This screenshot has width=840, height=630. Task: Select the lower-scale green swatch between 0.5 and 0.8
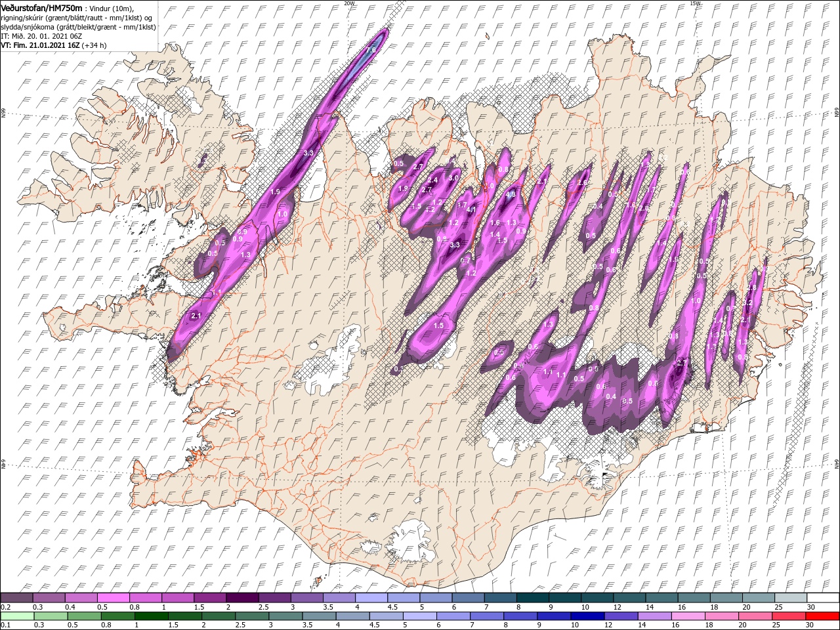point(85,616)
